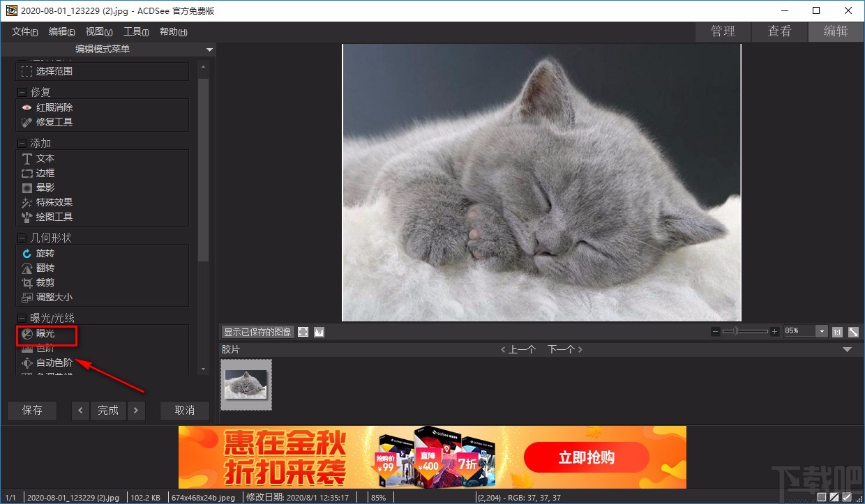Click the 保存 button
Screen dimensions: 865x504
[x=31, y=410]
